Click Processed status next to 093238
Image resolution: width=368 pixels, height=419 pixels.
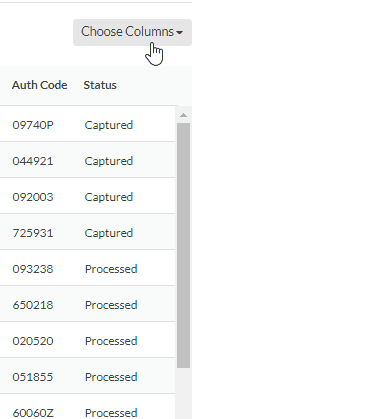pos(111,269)
